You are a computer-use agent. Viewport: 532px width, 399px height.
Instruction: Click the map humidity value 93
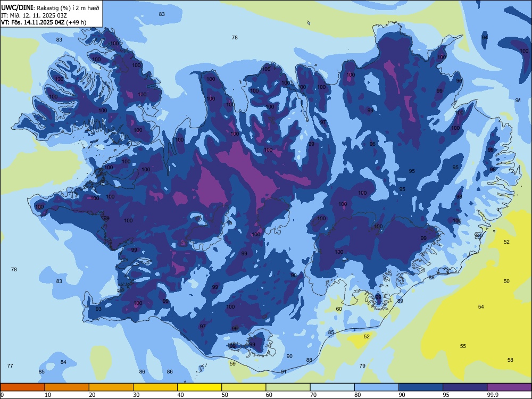click(98, 309)
